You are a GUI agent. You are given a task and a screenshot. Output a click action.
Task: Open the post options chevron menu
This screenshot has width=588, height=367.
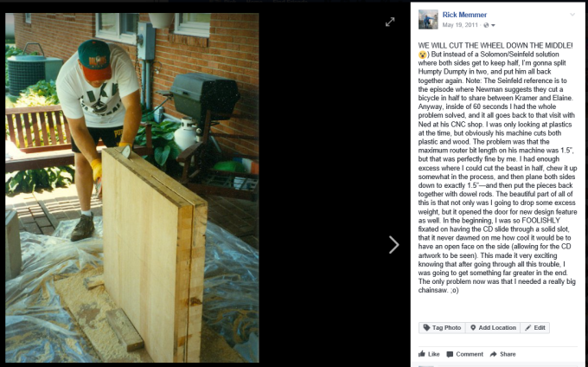[x=572, y=15]
